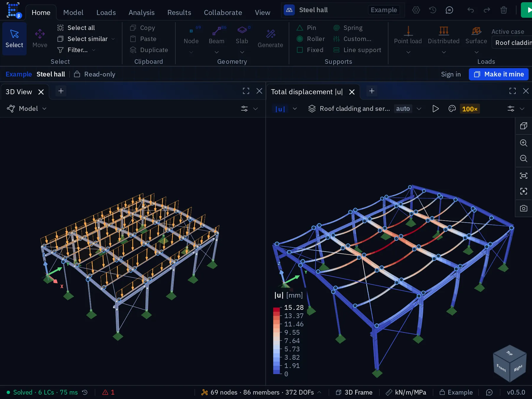
Task: Add a Distributed load
Action: pos(444,36)
